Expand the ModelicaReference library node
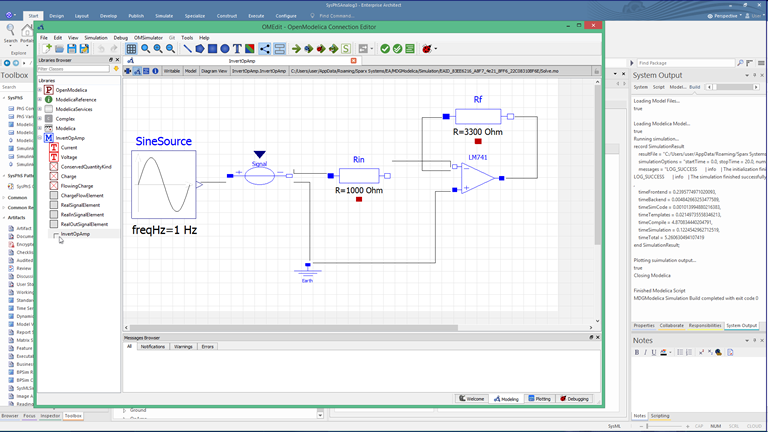 click(40, 99)
